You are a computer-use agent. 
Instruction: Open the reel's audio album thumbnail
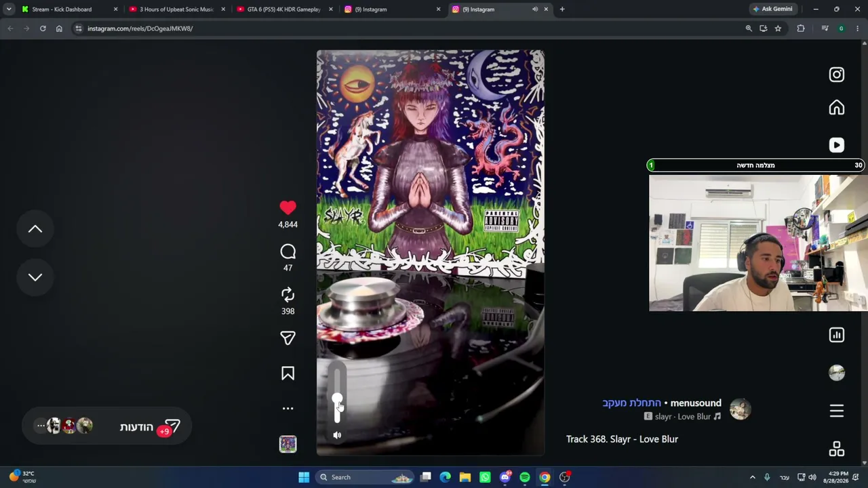click(x=288, y=444)
